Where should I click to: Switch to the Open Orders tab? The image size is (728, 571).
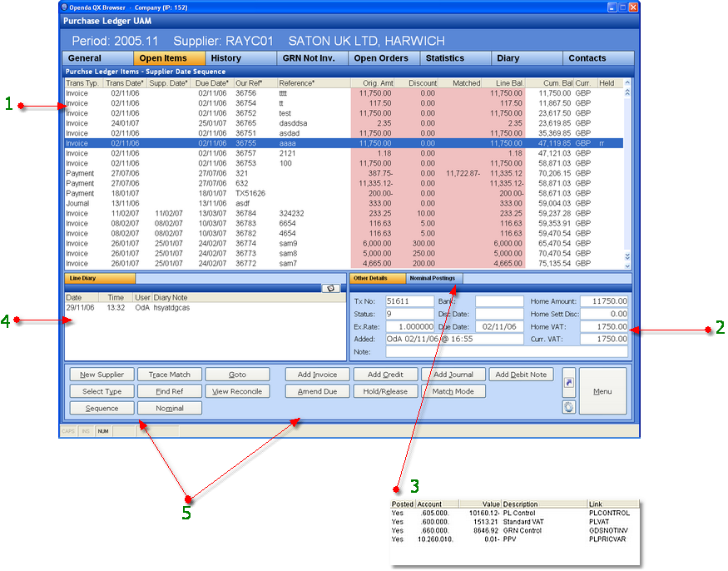point(384,58)
